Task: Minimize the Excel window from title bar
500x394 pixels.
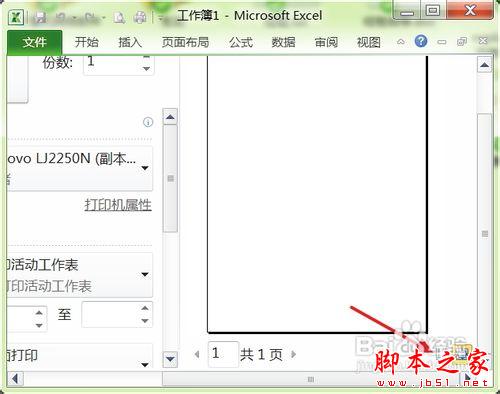Action: pos(407,12)
